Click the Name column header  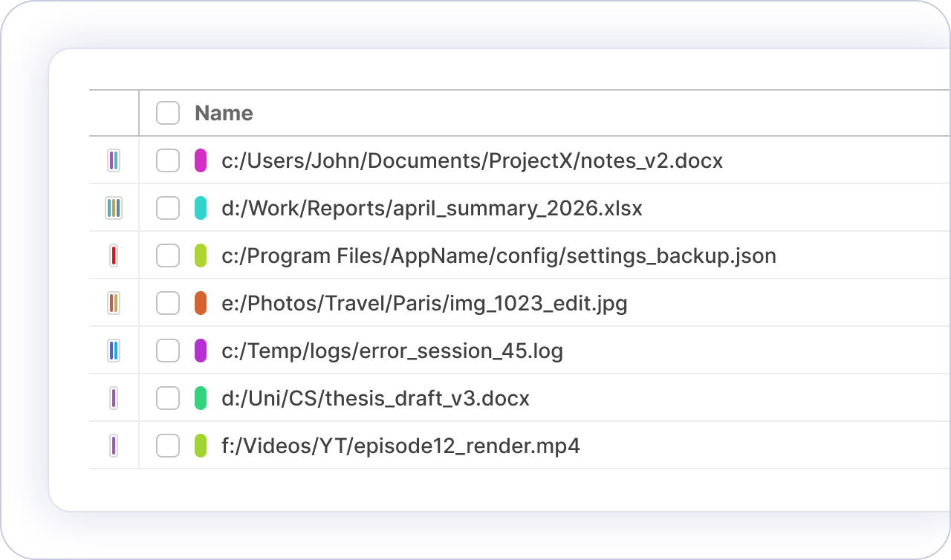tap(224, 113)
